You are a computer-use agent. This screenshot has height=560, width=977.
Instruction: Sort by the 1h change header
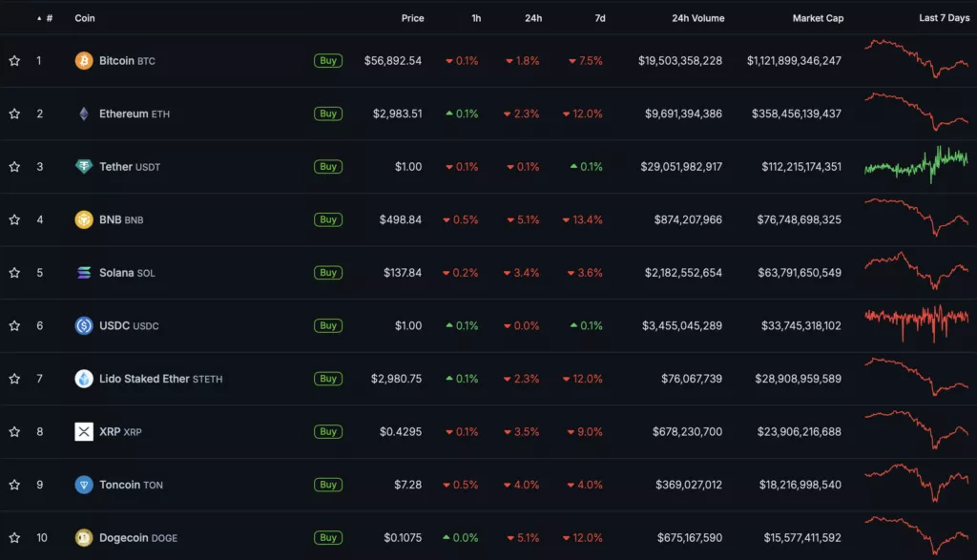point(476,18)
